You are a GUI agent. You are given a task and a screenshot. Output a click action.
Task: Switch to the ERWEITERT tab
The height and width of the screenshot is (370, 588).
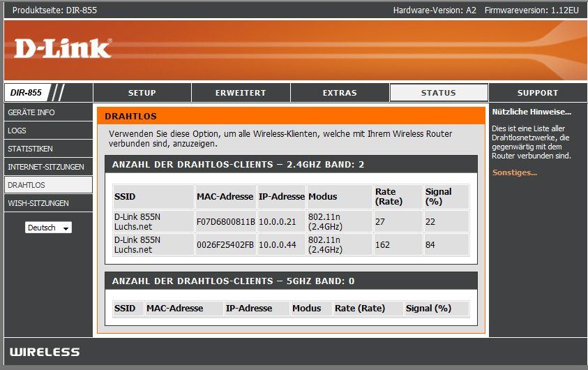(241, 93)
